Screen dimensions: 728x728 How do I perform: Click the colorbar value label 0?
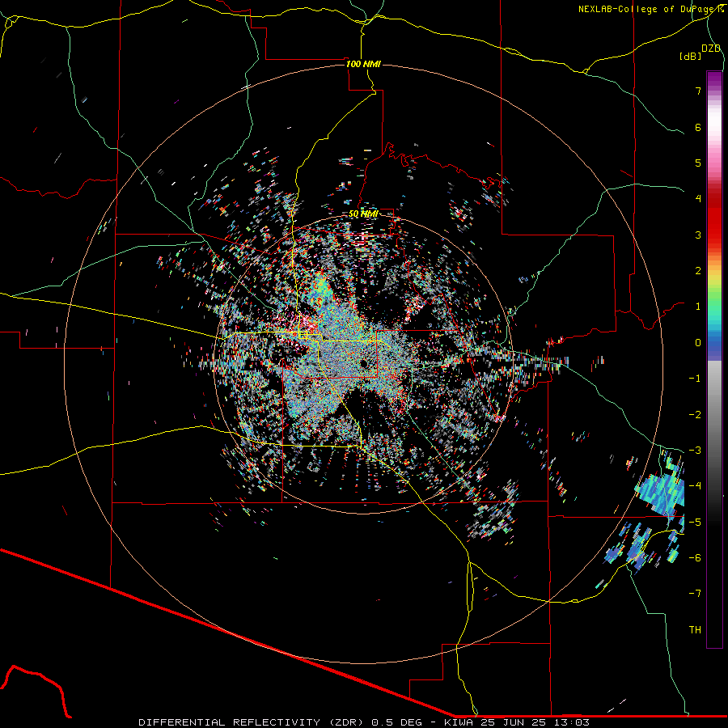[x=698, y=343]
